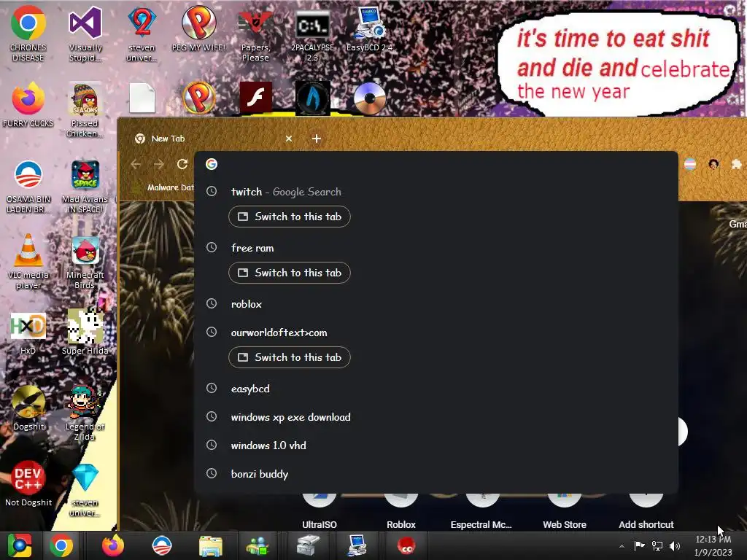The height and width of the screenshot is (560, 747).
Task: Click the user avatar icon in Chrome toolbar
Action: (x=713, y=164)
